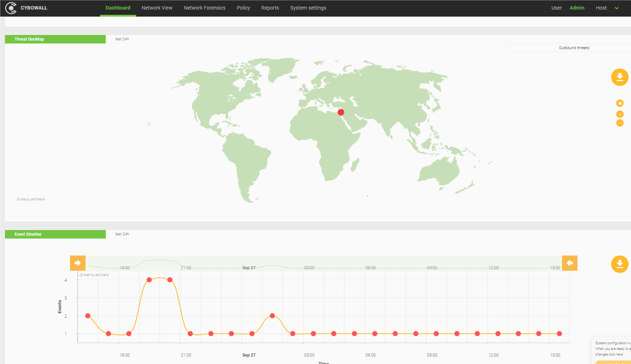Open the Network View tab
The image size is (631, 364).
click(157, 8)
